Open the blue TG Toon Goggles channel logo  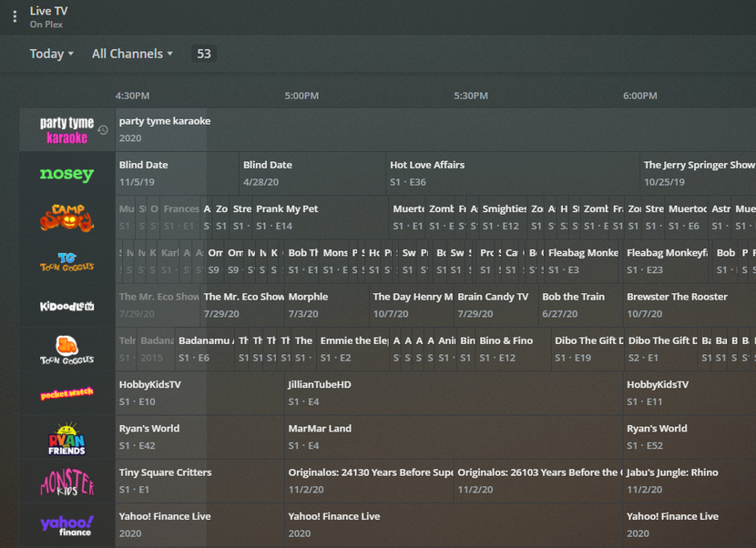point(66,261)
